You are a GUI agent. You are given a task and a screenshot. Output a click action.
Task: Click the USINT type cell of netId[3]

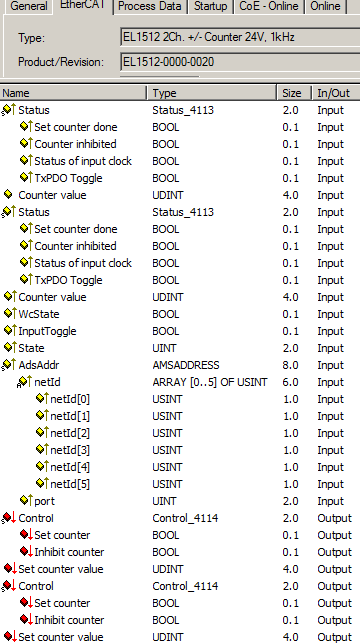tap(167, 451)
